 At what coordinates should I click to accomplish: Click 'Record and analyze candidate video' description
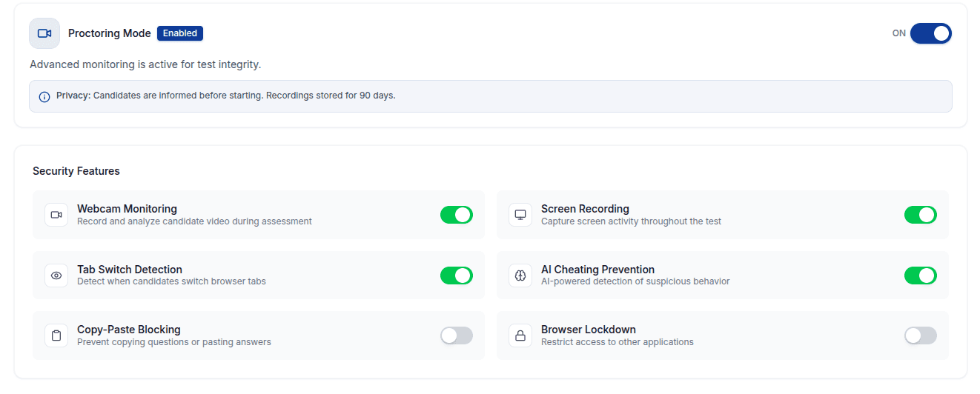tap(194, 221)
